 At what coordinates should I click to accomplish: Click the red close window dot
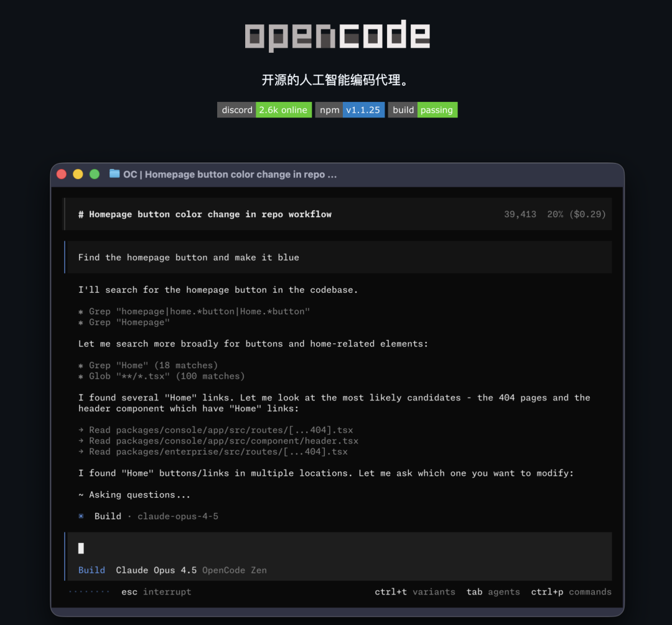(61, 174)
